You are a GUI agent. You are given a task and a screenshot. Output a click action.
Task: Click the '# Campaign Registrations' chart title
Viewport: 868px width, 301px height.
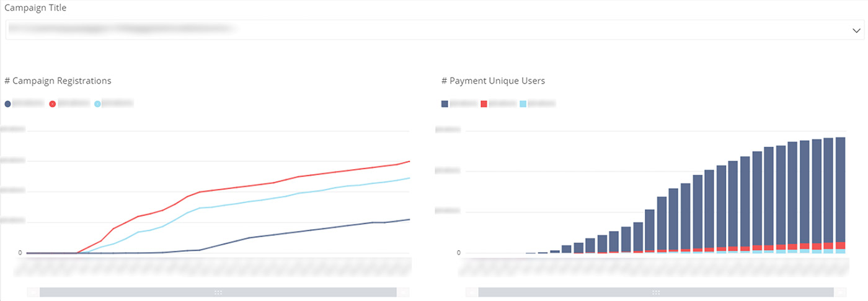point(58,81)
